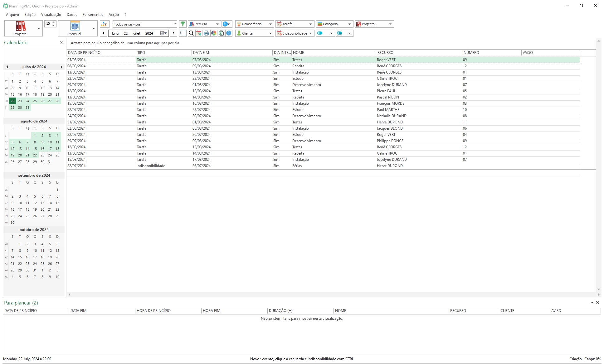
Task: Click Paul MARTHE Estudo row
Action: 323,110
